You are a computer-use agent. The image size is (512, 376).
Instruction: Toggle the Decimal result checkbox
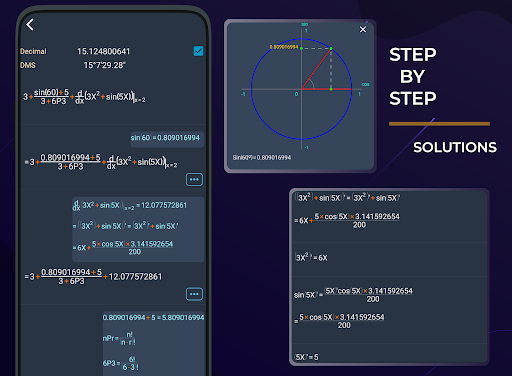coord(198,51)
